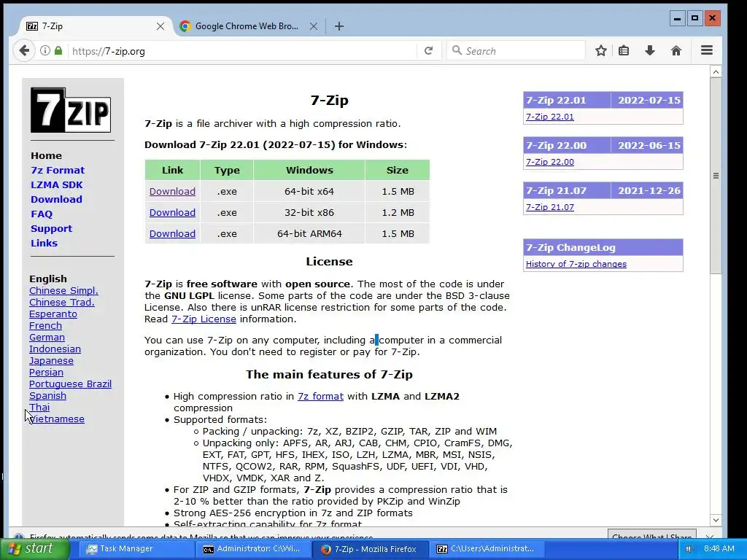Open the 7-Zip 22.01 news link
This screenshot has height=560, width=747.
pos(549,117)
